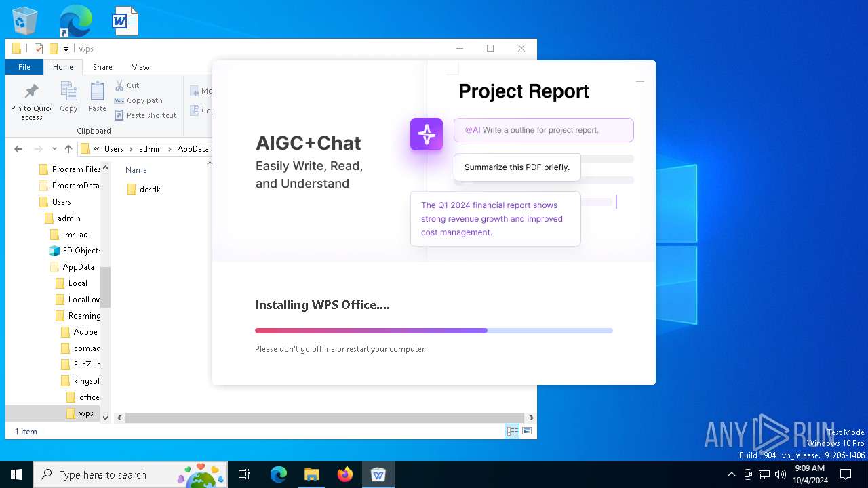Open the notifications center icon
Image resolution: width=868 pixels, height=488 pixels.
coord(846,474)
